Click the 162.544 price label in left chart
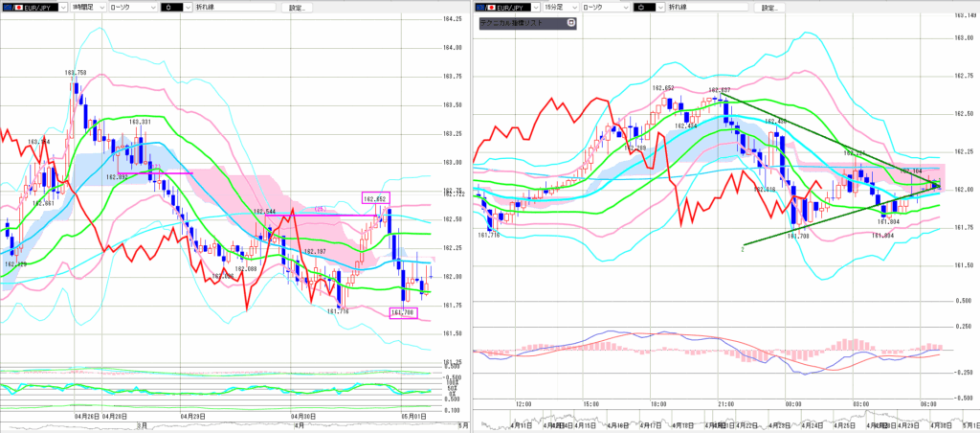 click(265, 212)
